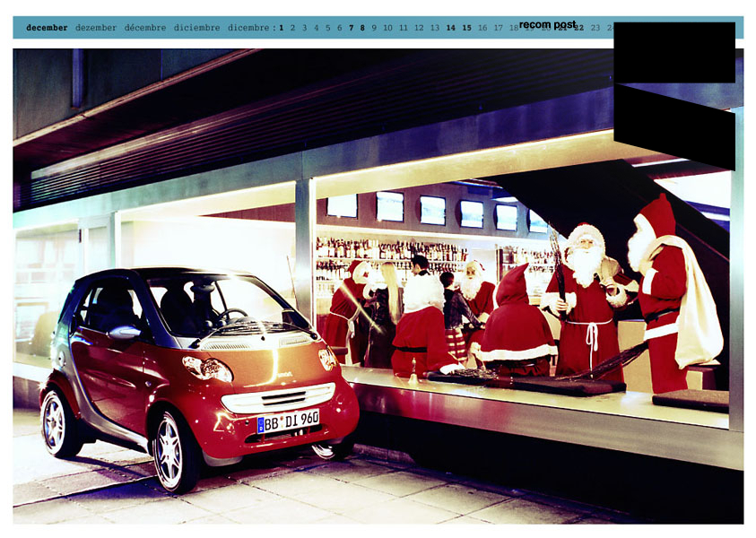Image resolution: width=756 pixels, height=538 pixels.
Task: Click the Spanish "diciembre" label
Action: click(x=197, y=28)
